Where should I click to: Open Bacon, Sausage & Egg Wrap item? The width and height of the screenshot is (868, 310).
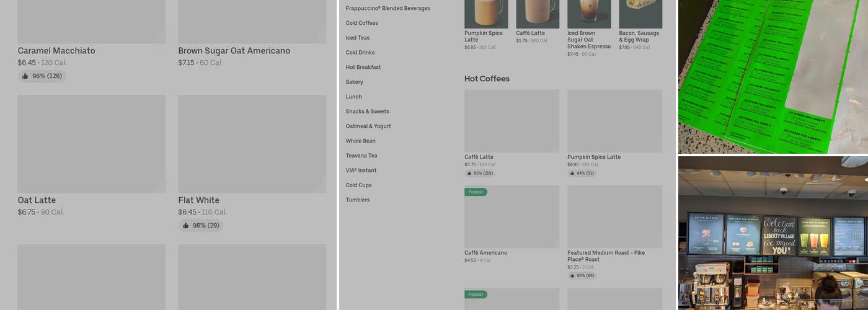coord(639,37)
